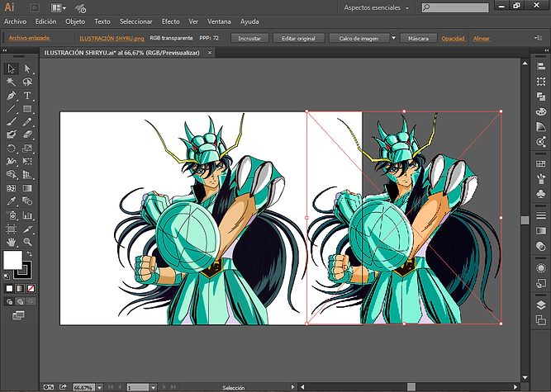Set paint mode to None

coord(31,289)
